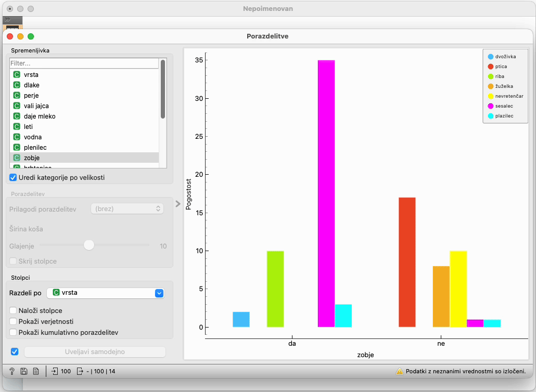Click the output data arrow icon
The image size is (536, 392).
point(80,371)
